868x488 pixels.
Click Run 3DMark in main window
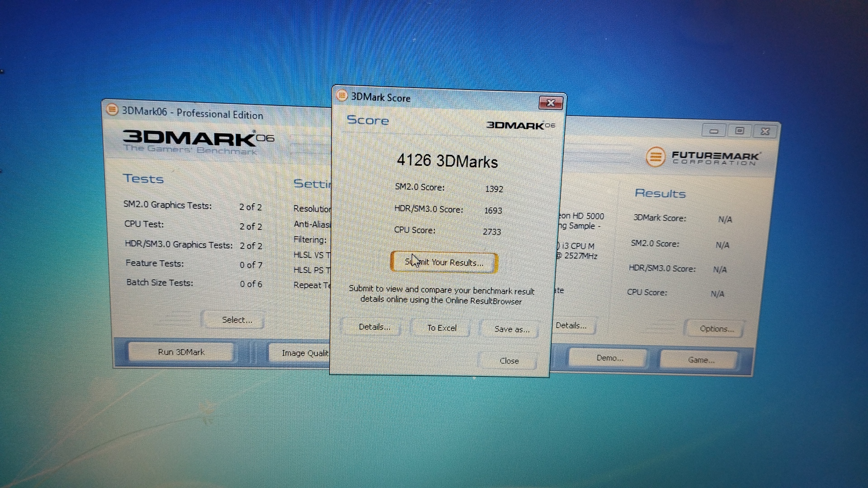(181, 352)
